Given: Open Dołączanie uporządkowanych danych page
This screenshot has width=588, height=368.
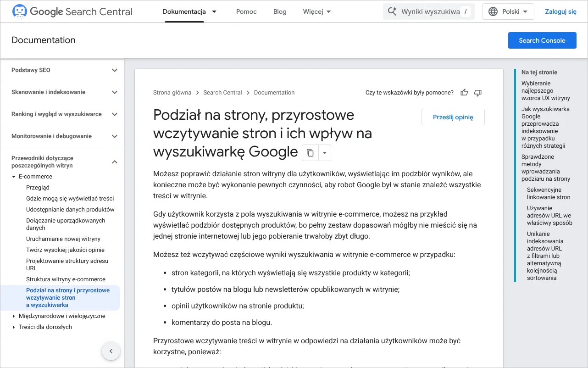Looking at the screenshot, I should point(66,224).
